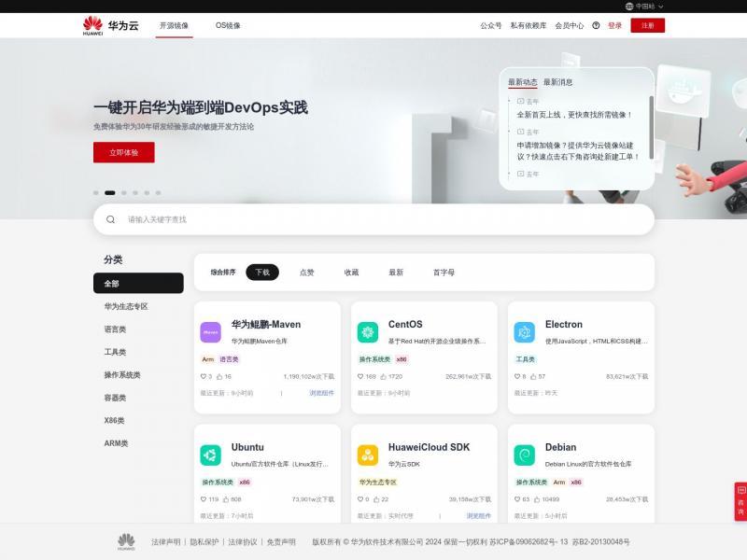Favorite the 华为鲲鹏-Maven card with heart
Viewport: 747px width, 560px height.
tap(204, 377)
